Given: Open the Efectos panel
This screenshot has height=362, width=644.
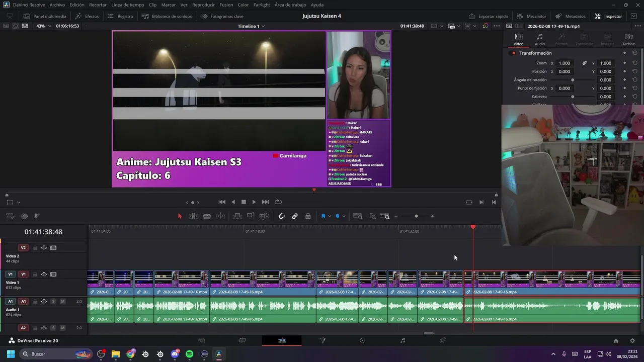Looking at the screenshot, I should tap(87, 16).
